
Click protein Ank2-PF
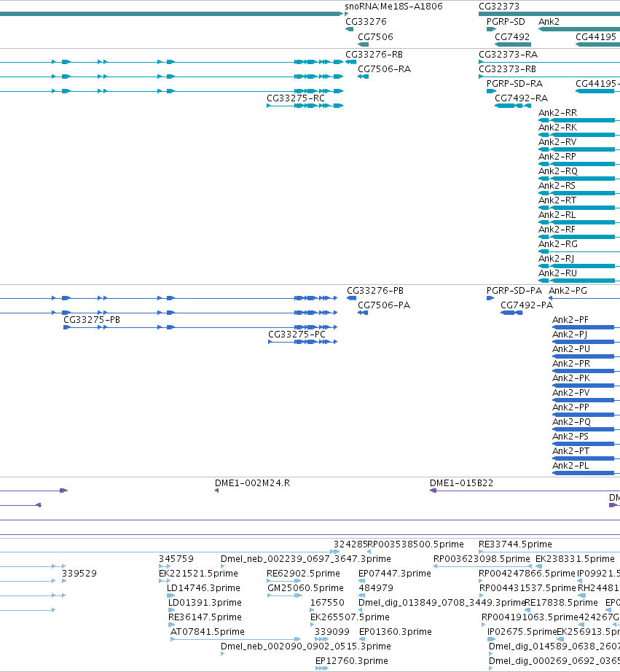coord(570,320)
